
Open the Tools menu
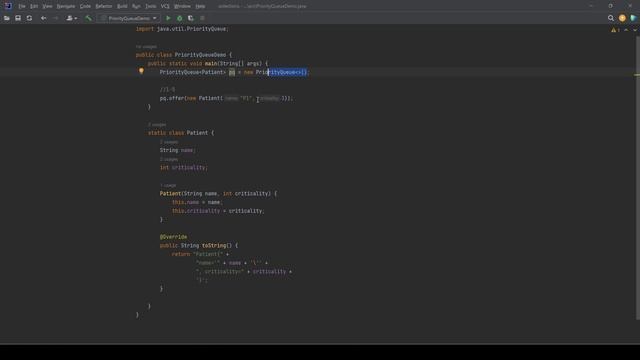[x=151, y=6]
